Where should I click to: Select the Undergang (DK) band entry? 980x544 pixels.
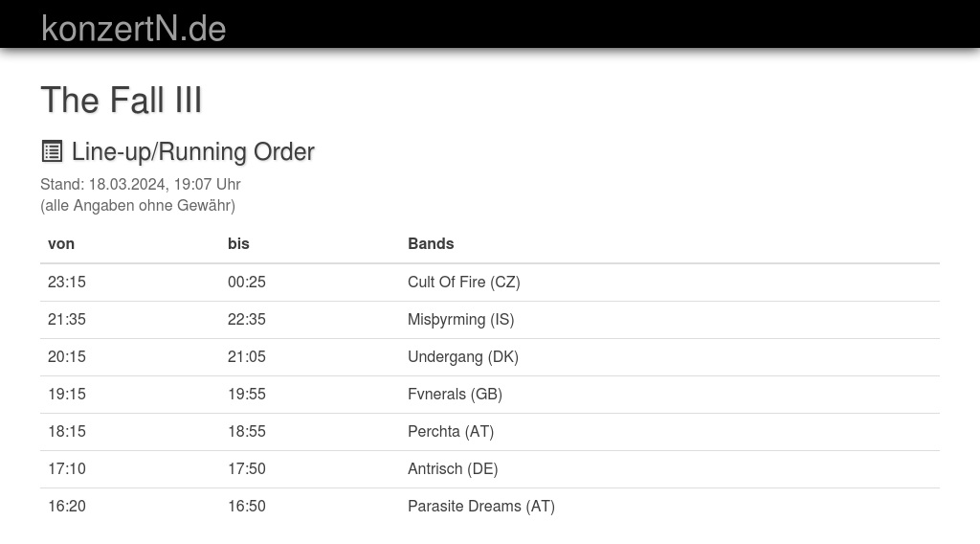click(x=463, y=356)
